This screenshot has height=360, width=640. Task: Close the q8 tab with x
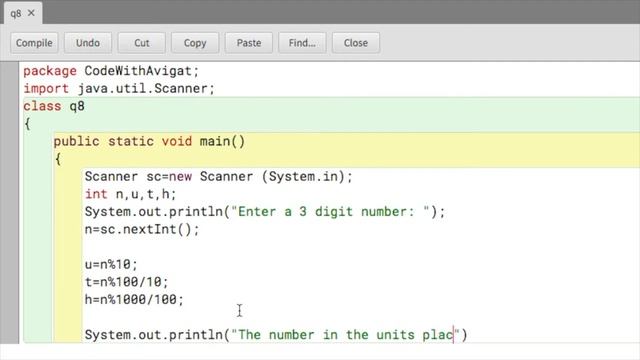point(31,13)
